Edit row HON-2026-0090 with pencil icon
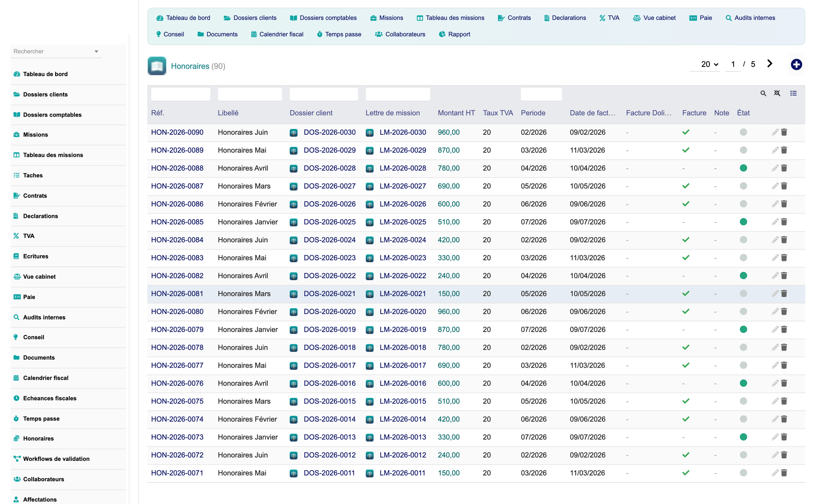 (775, 132)
